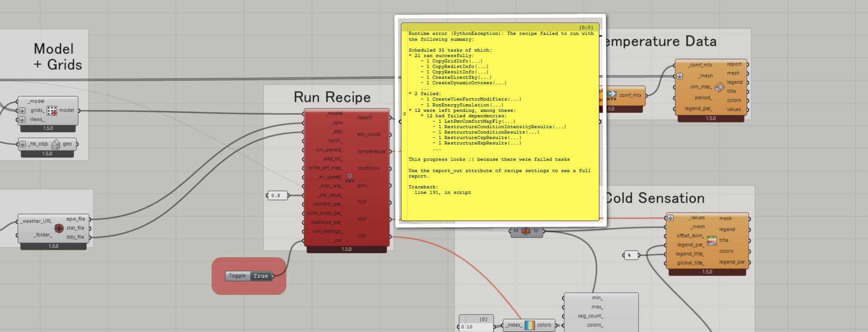Click the epw_file output of weather component

76,219
